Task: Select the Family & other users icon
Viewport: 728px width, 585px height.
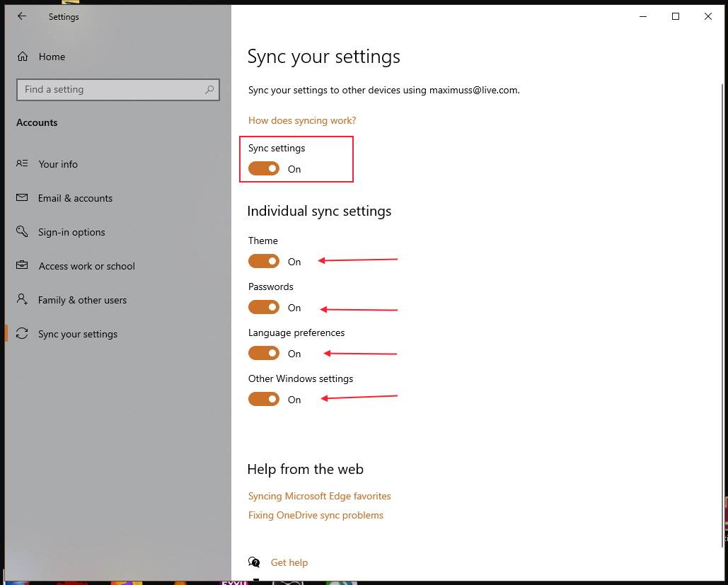Action: pyautogui.click(x=22, y=300)
